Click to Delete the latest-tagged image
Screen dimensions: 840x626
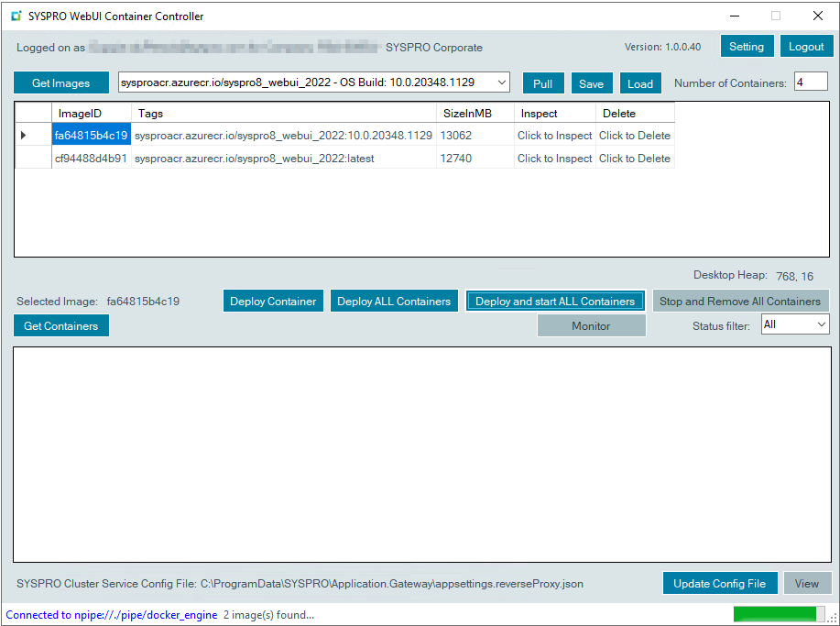634,159
